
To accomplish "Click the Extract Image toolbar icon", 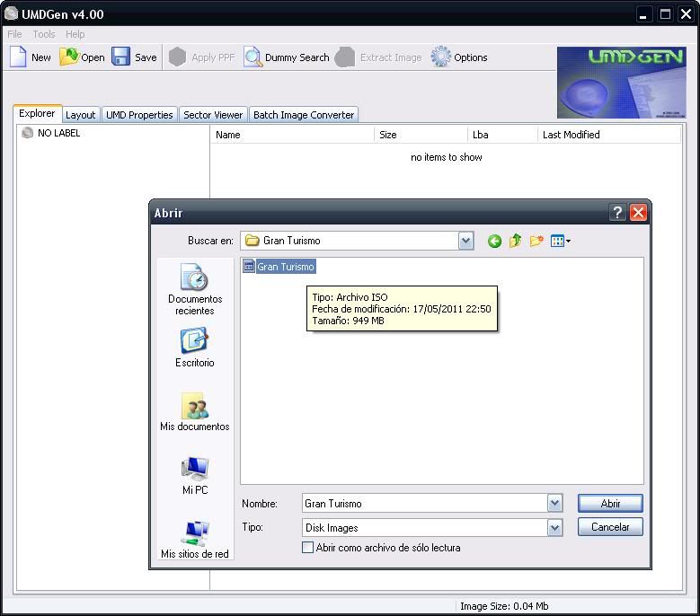I will (345, 57).
